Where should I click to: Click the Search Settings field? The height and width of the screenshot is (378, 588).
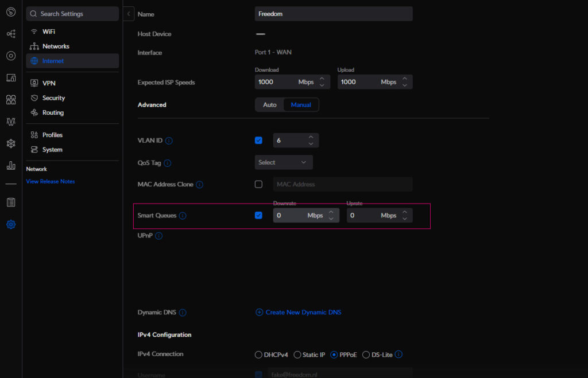[72, 14]
